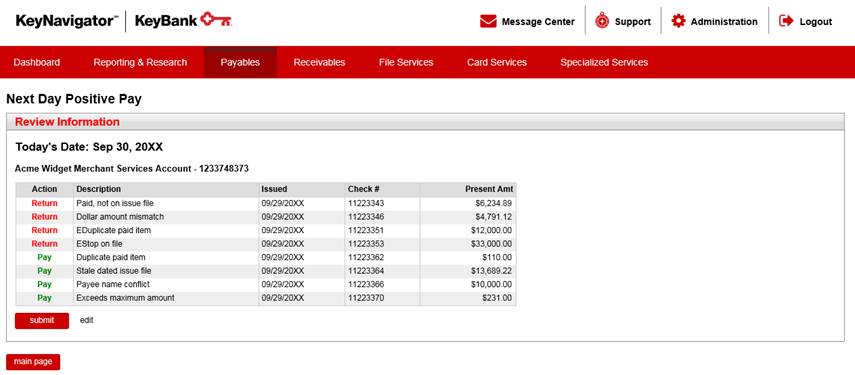Select 'Dollar amount mismatch' description
855x375 pixels.
pos(120,217)
